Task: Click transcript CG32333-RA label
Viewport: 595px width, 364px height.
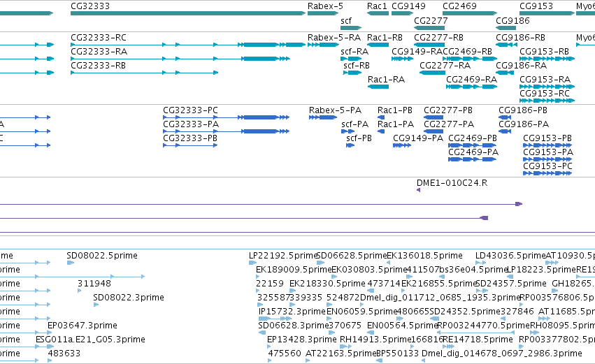Action: coord(99,52)
